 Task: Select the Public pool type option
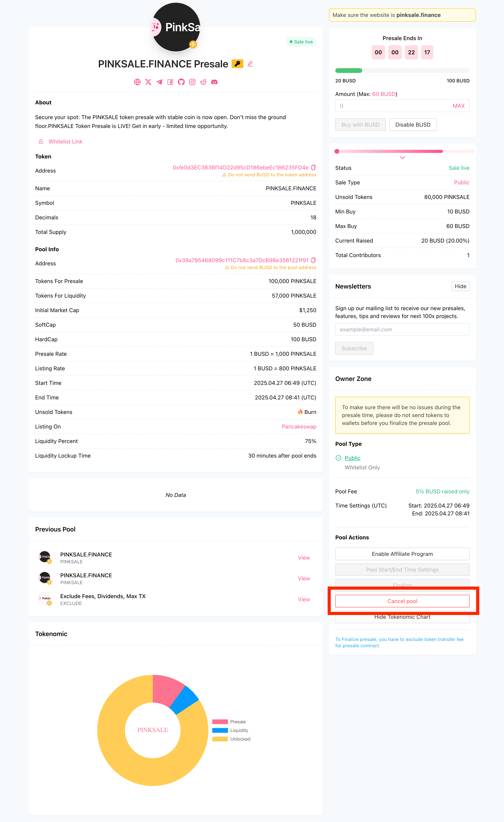pos(352,458)
